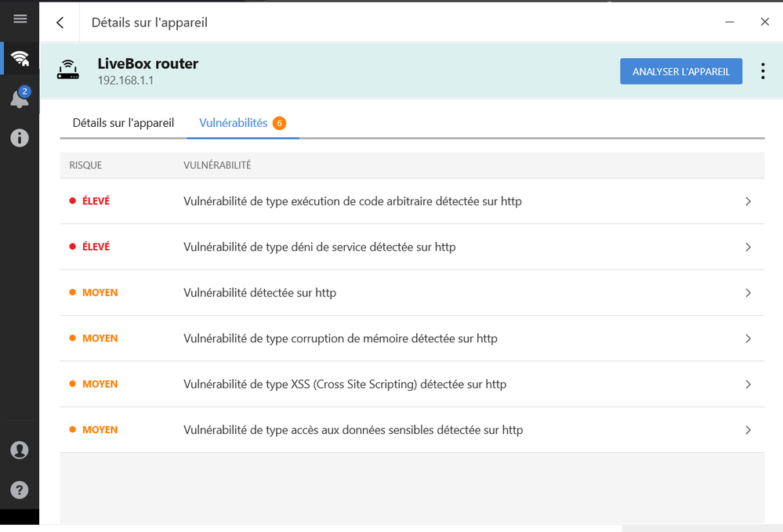Click the information icon in sidebar

[20, 138]
